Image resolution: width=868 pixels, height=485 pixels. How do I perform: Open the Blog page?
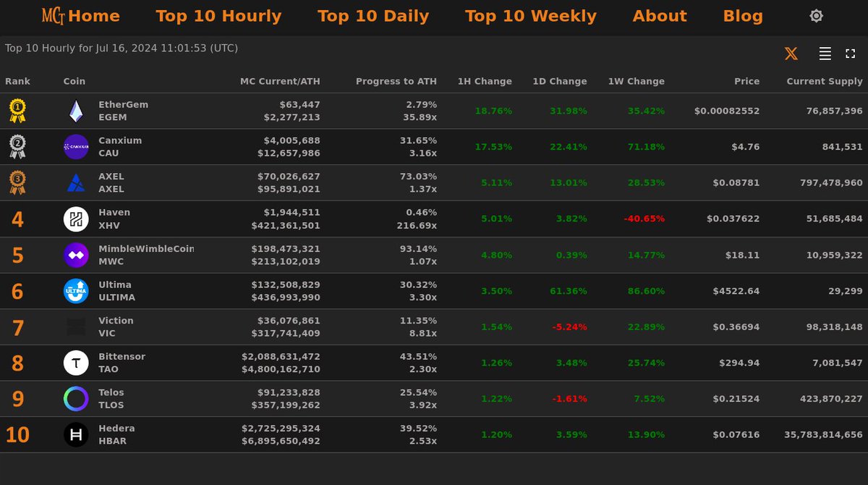[743, 16]
